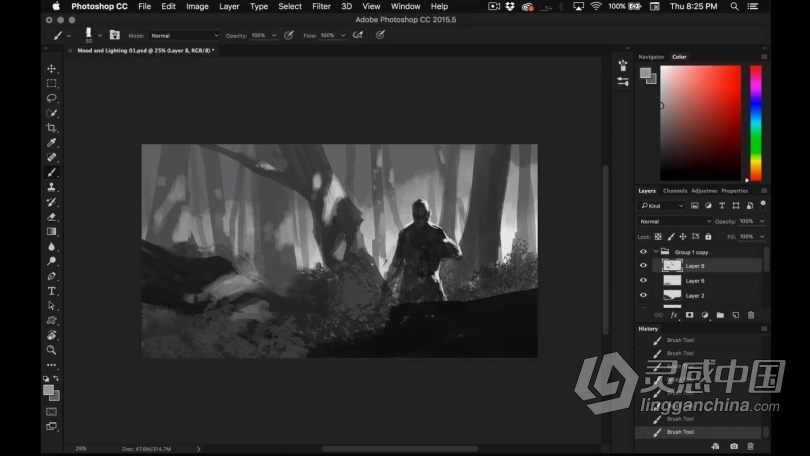This screenshot has width=810, height=456.
Task: Create a new adjustment layer
Action: click(x=705, y=315)
